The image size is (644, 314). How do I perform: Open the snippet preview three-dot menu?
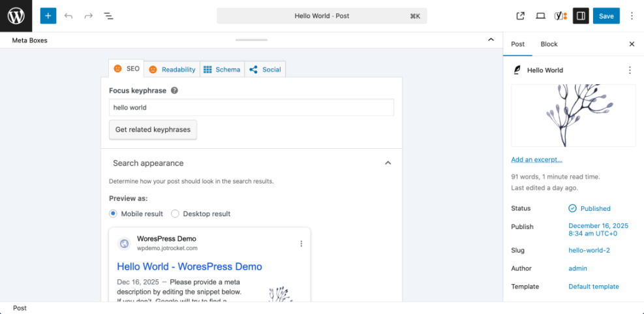tap(301, 243)
